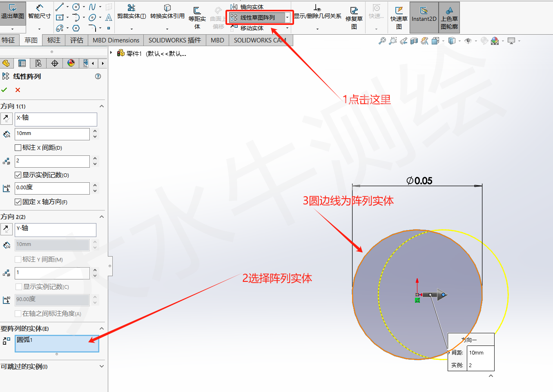This screenshot has width=553, height=392.
Task: Select the 智能尺寸 (Smart Dimension) tool
Action: pyautogui.click(x=39, y=12)
